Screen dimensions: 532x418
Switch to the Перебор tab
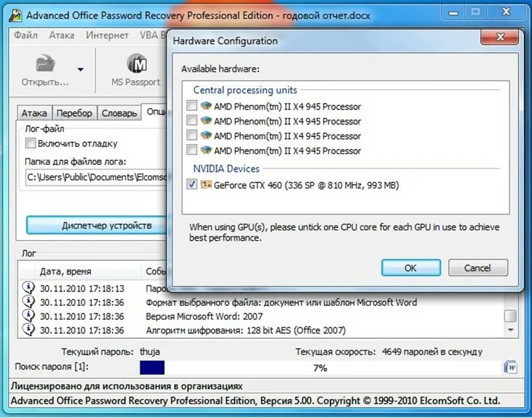tap(74, 113)
